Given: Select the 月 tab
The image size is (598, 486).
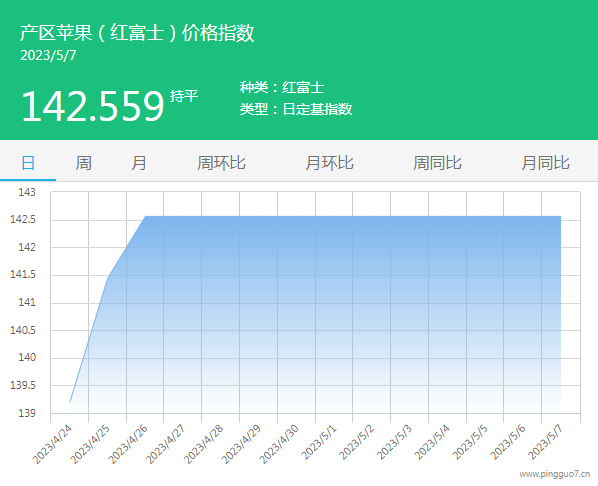Looking at the screenshot, I should click(139, 163).
